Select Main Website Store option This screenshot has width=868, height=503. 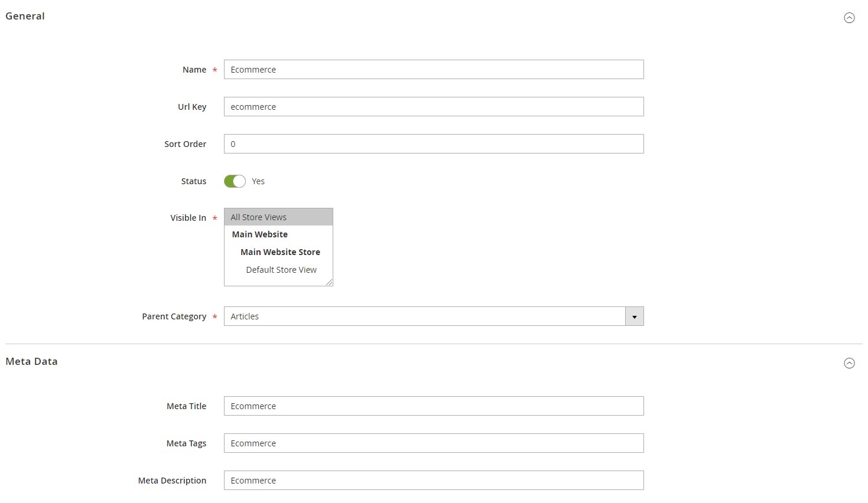click(278, 252)
